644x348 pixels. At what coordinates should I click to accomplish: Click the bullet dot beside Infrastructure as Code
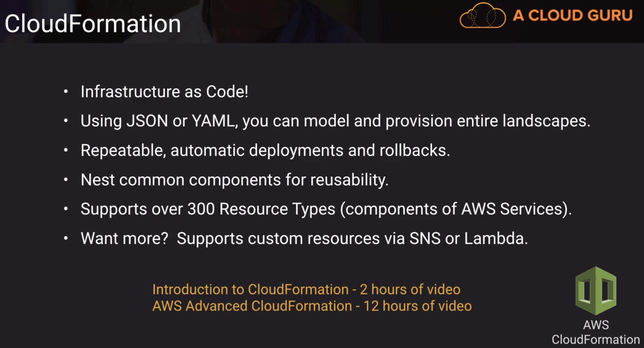(66, 92)
